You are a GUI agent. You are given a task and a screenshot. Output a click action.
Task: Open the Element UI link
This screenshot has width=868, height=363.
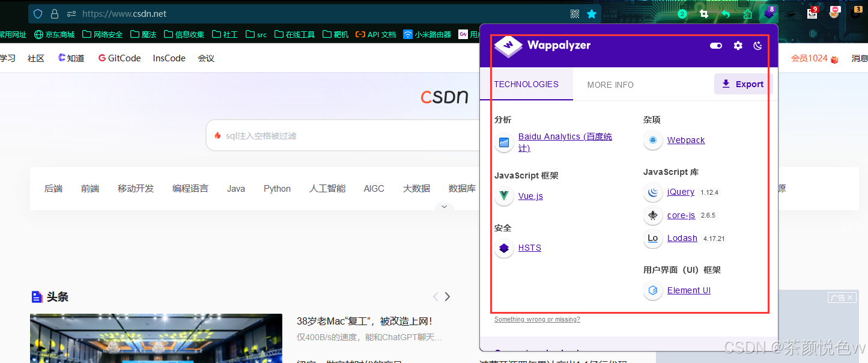pyautogui.click(x=689, y=290)
